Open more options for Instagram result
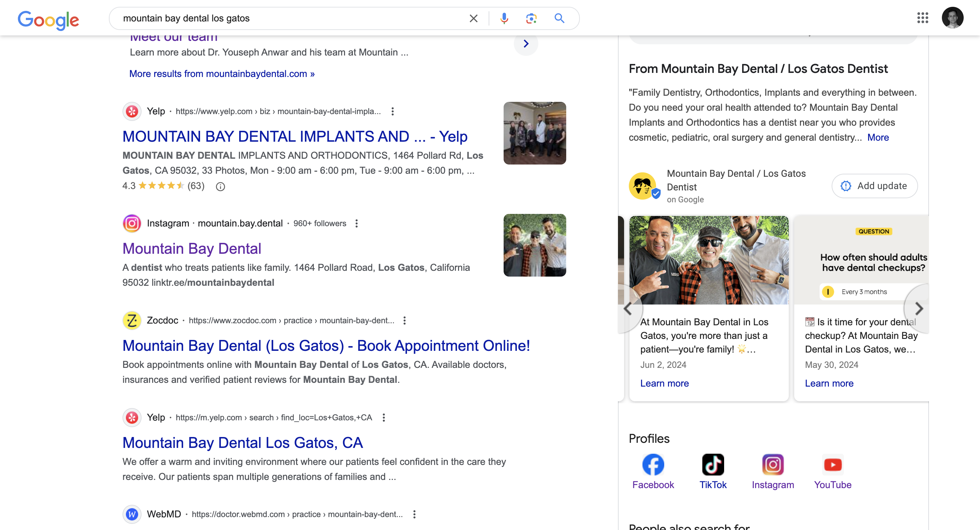 tap(357, 223)
